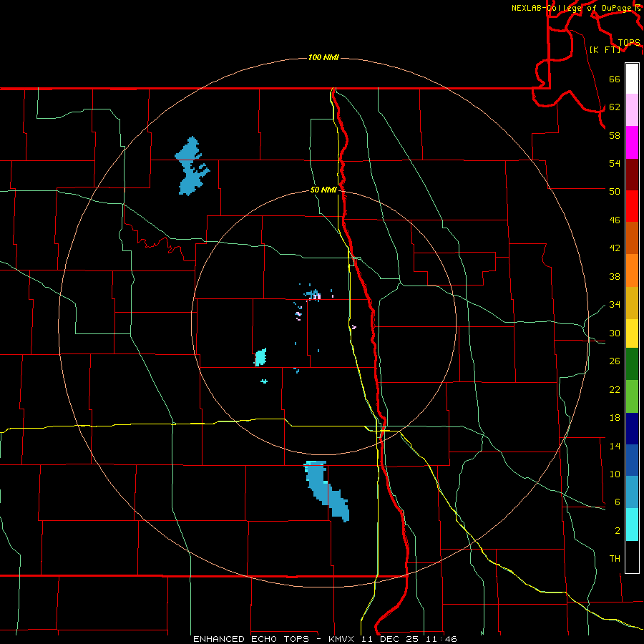The image size is (644, 644).
Task: Click the "6" scale value
Action: (617, 502)
